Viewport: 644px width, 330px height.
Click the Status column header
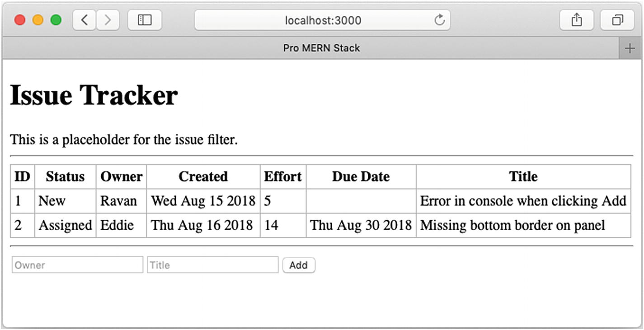[x=65, y=176]
